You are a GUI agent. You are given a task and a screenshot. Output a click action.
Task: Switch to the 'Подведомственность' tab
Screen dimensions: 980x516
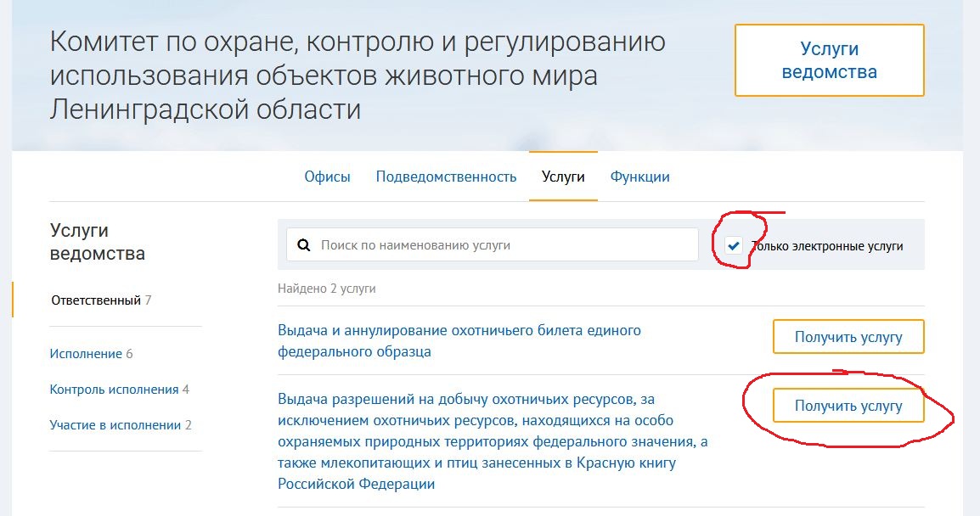pos(446,177)
